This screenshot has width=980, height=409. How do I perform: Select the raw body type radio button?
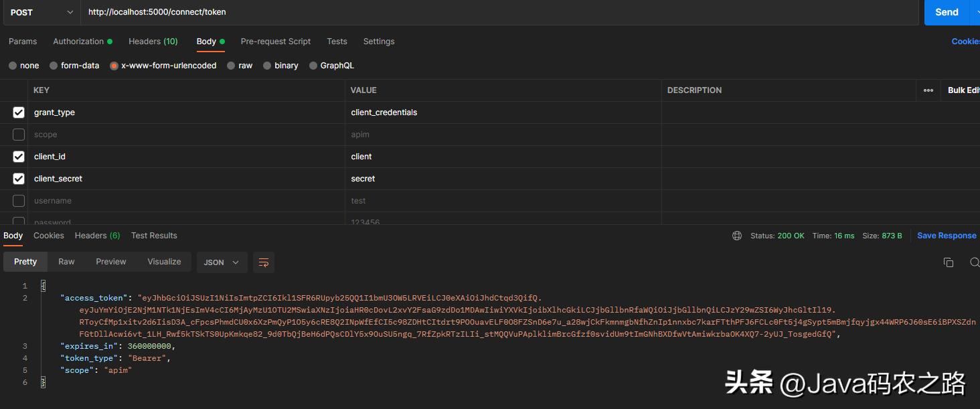(x=231, y=66)
